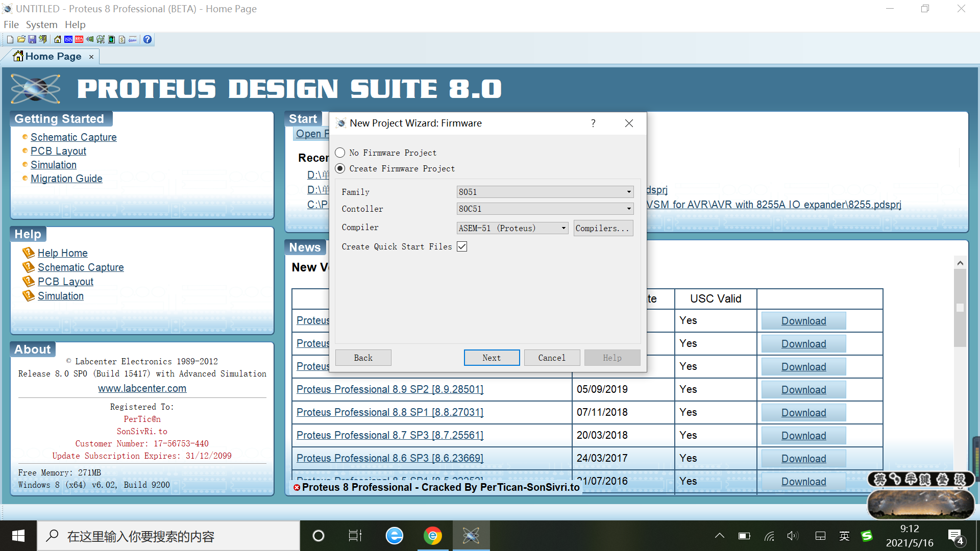The height and width of the screenshot is (551, 980).
Task: Open the File menu
Action: pyautogui.click(x=11, y=24)
